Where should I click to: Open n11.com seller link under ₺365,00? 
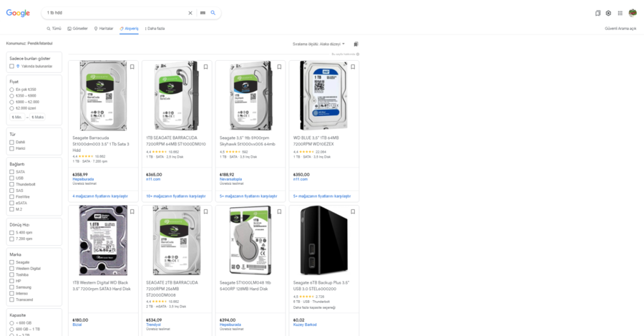click(x=153, y=179)
